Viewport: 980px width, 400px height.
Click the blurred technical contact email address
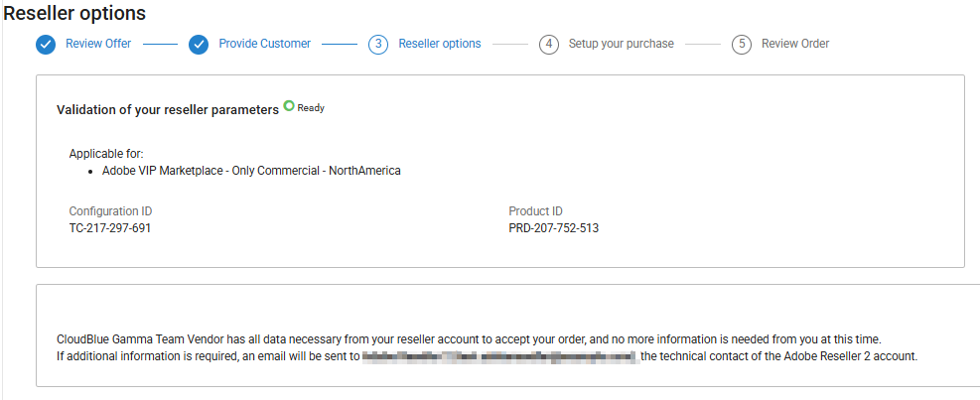498,356
